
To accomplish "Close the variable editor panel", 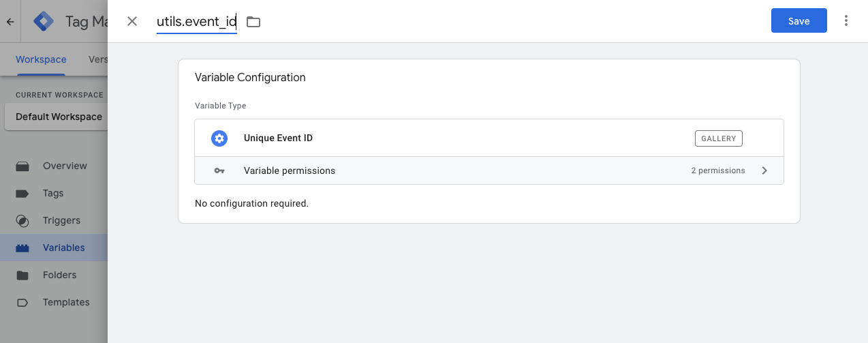I will coord(132,21).
